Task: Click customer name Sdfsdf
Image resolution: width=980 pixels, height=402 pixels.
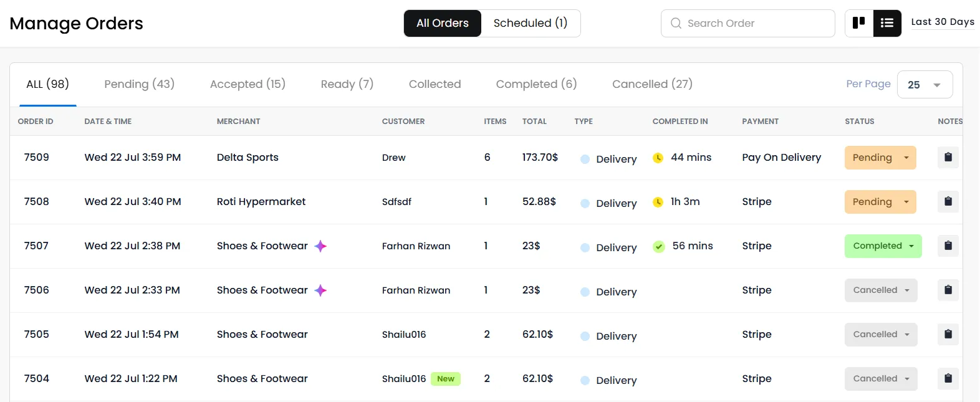Action: pyautogui.click(x=396, y=202)
